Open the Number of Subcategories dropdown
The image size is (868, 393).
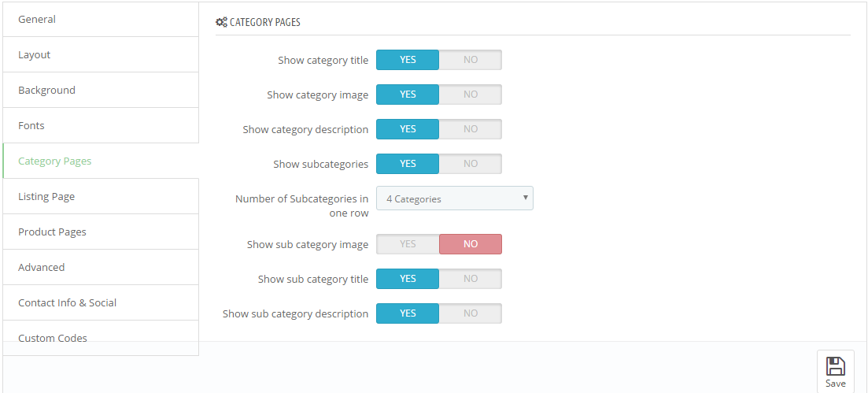[x=455, y=198]
